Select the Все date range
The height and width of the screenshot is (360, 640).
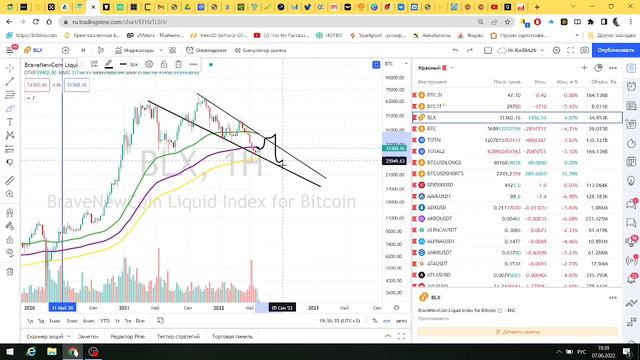(x=140, y=321)
